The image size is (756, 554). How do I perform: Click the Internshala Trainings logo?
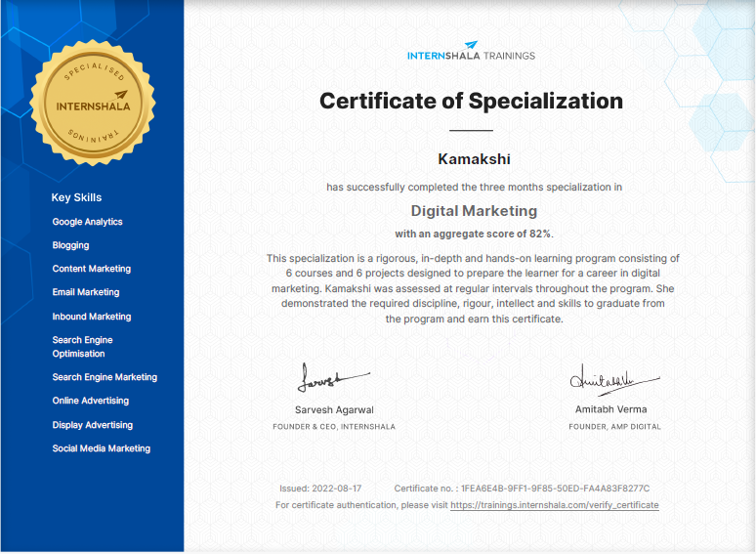pyautogui.click(x=471, y=51)
